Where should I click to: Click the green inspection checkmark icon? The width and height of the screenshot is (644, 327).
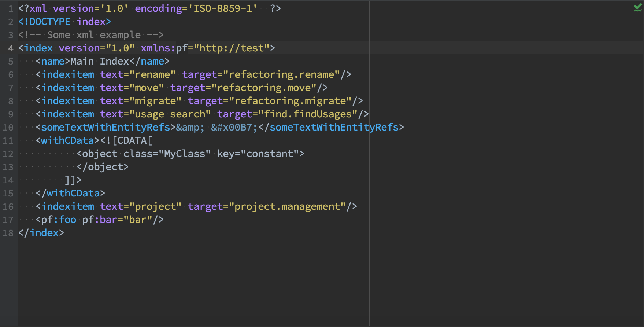pos(638,8)
